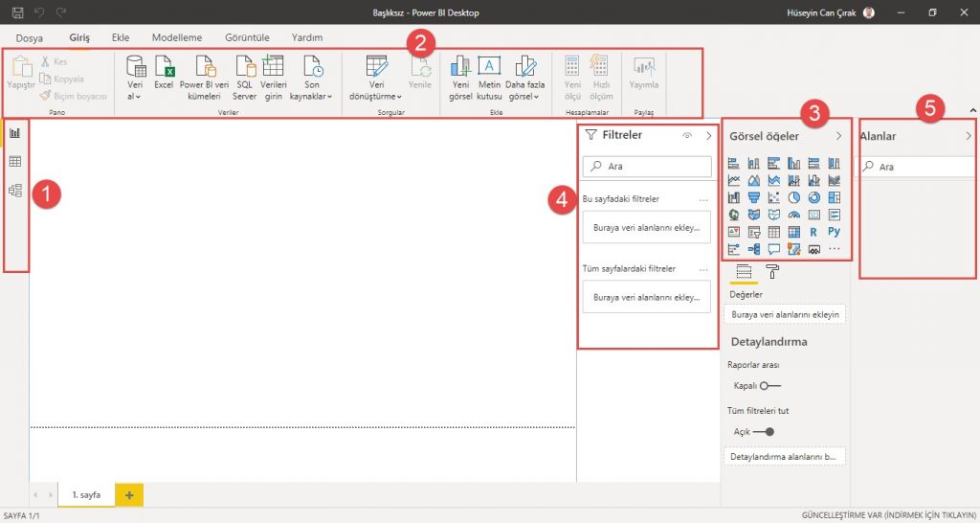
Task: Select the 1. sayfa page tab
Action: [86, 494]
